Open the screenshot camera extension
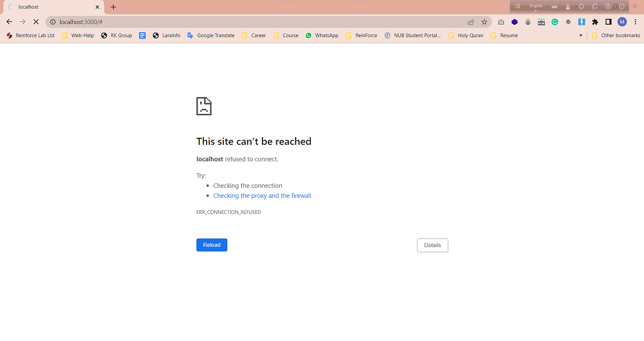The image size is (644, 341). point(501,22)
